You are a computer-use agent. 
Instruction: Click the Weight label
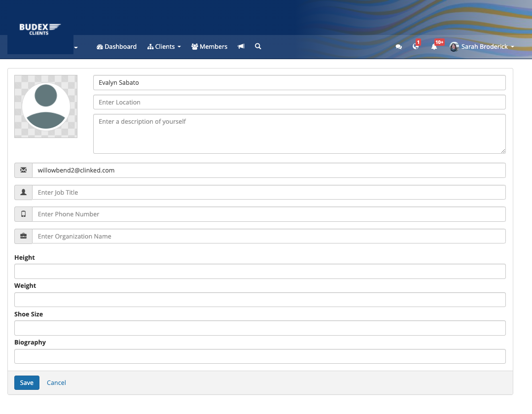pos(25,285)
